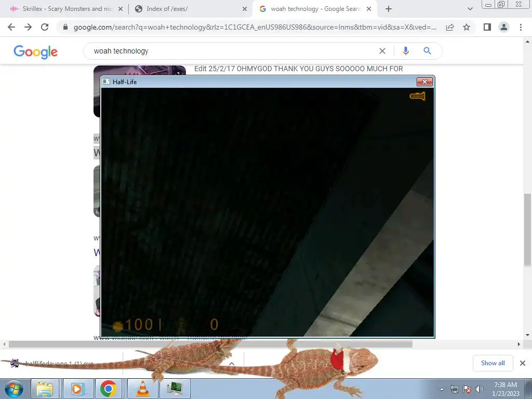Open the Action Center flag icon
Viewport: 532px width, 399px height.
(467, 389)
